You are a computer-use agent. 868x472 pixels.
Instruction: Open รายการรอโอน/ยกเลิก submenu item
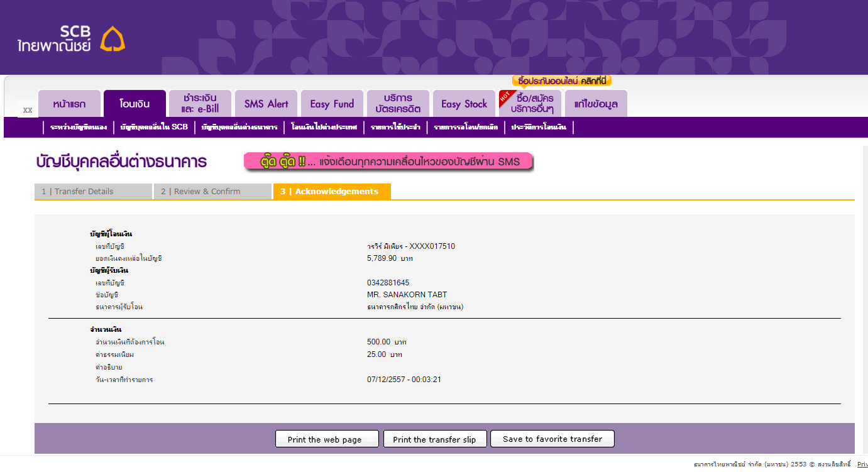[x=466, y=128]
